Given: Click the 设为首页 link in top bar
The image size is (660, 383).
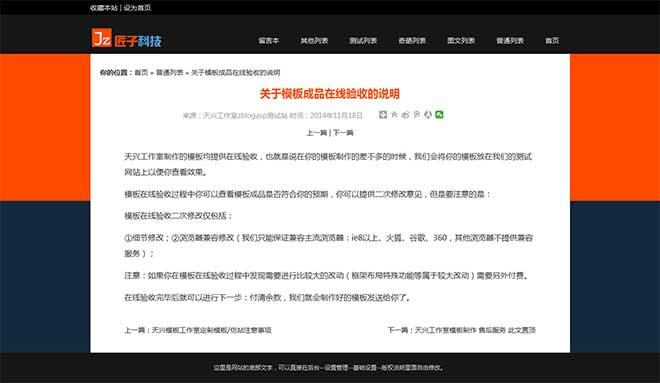Looking at the screenshot, I should click(137, 8).
